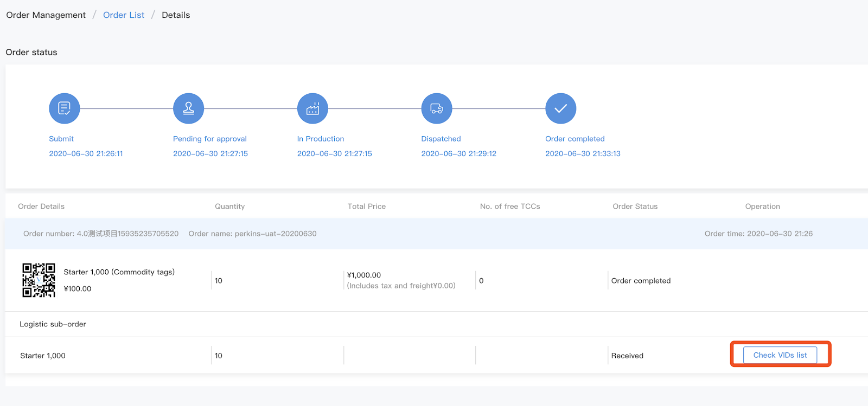Click the unit price ¥100.00
This screenshot has height=406, width=868.
(78, 289)
